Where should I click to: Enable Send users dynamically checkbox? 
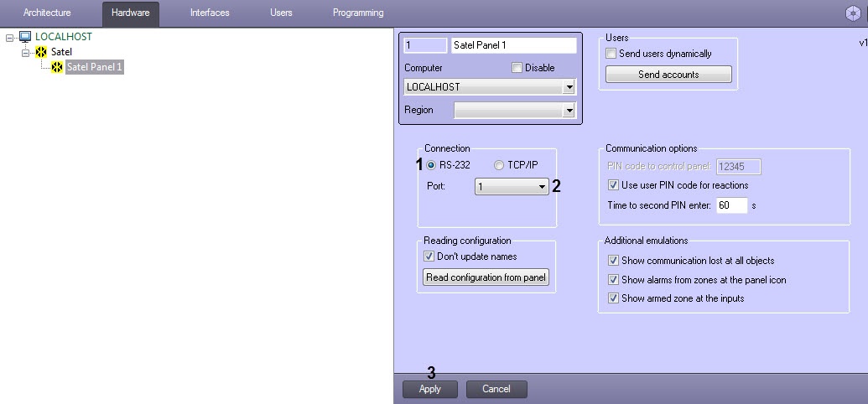click(x=611, y=54)
